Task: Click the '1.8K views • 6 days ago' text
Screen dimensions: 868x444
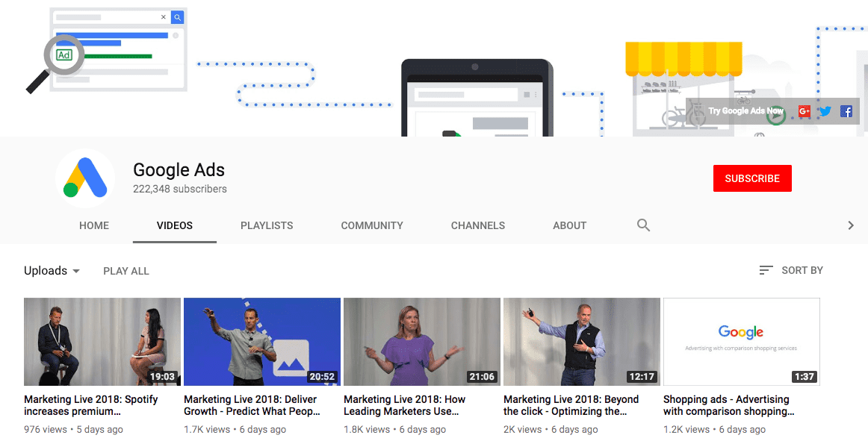Action: [x=394, y=430]
